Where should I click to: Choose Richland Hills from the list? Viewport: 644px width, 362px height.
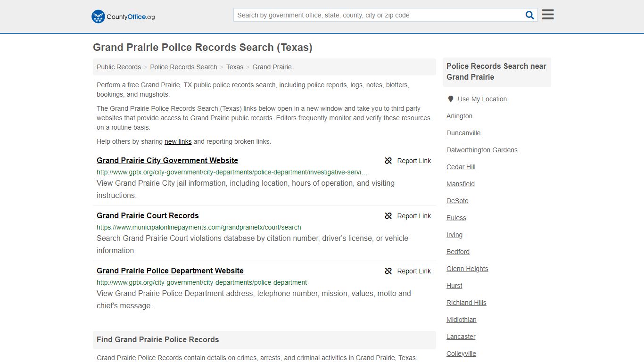466,303
